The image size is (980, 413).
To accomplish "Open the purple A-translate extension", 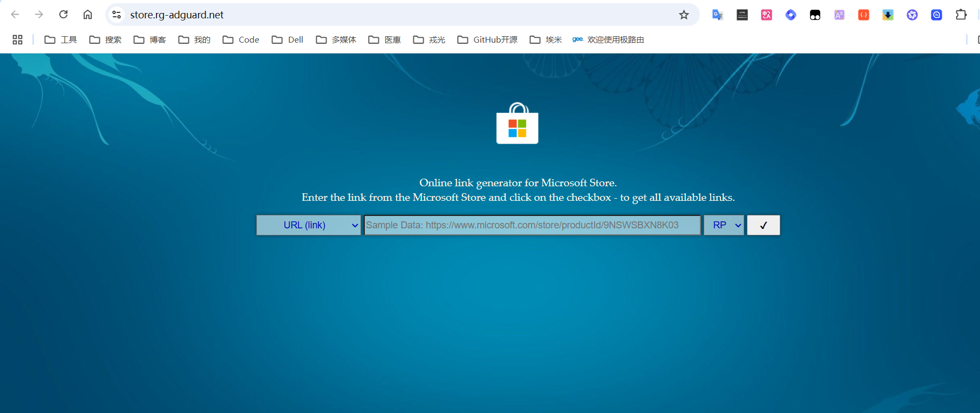I will 839,15.
